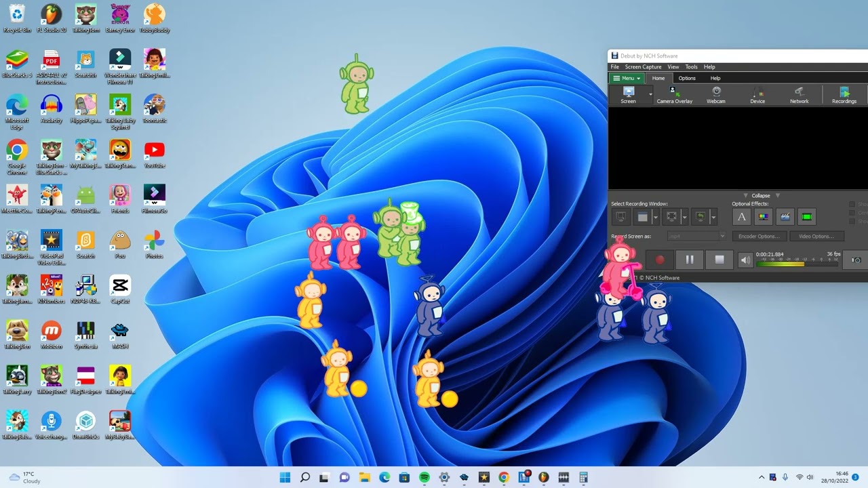Select the Recycle Bin desktop icon

[17, 18]
